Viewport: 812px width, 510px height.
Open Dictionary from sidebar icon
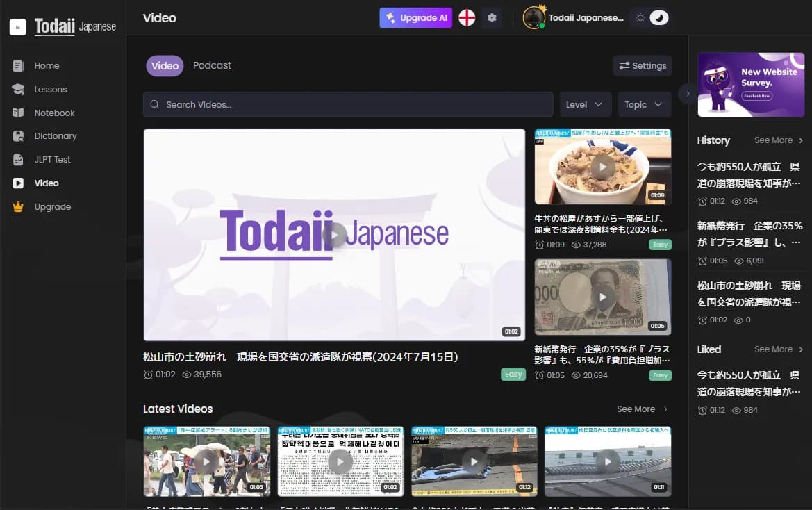click(x=19, y=136)
